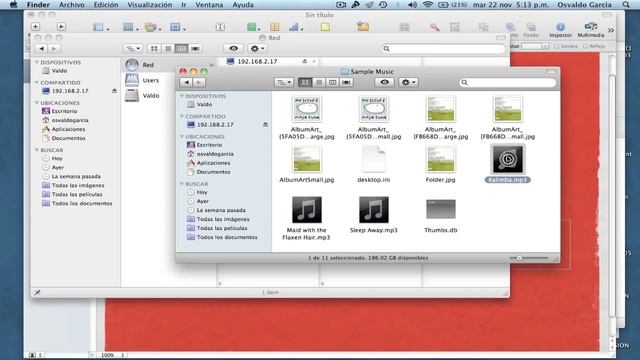Select Sleep Away.mp3 file icon
This screenshot has width=640, height=360.
pyautogui.click(x=373, y=210)
